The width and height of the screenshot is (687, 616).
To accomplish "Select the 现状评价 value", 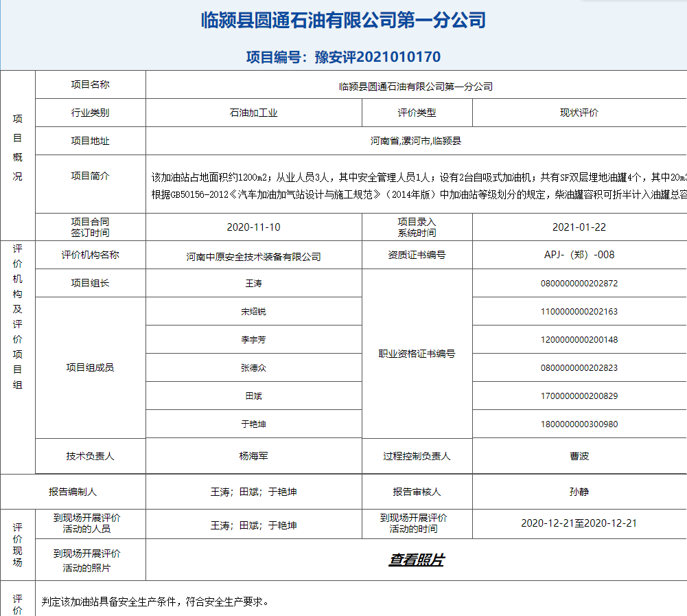I will 579,113.
